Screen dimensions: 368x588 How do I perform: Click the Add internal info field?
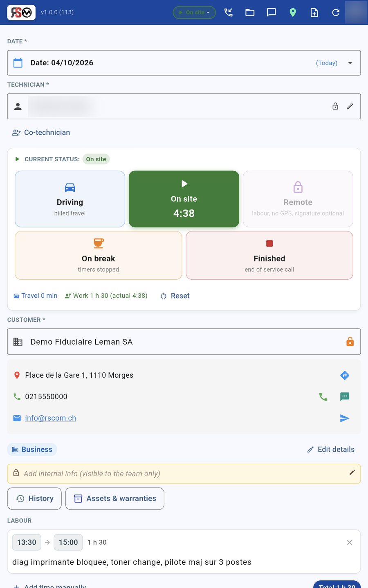click(184, 474)
